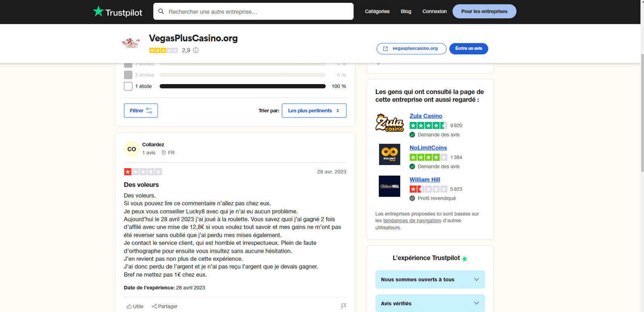Click NoLimitCoins green star rating
This screenshot has width=644, height=312.
coord(428,157)
